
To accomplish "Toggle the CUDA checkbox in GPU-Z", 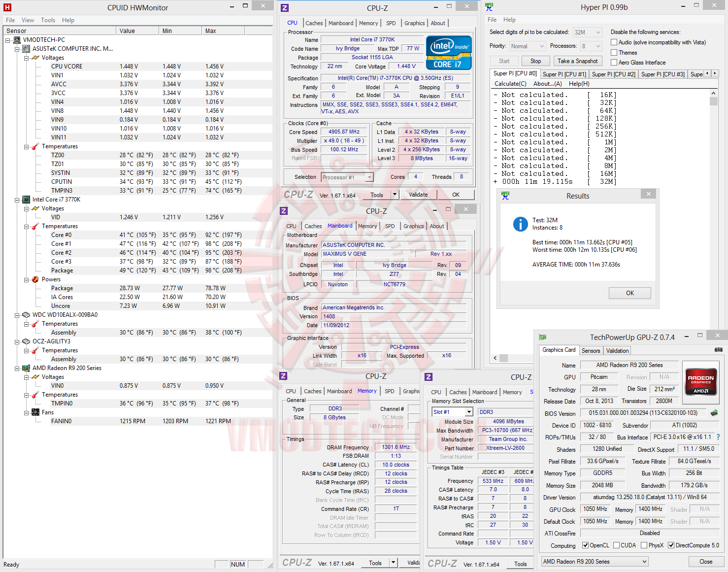I will click(616, 545).
